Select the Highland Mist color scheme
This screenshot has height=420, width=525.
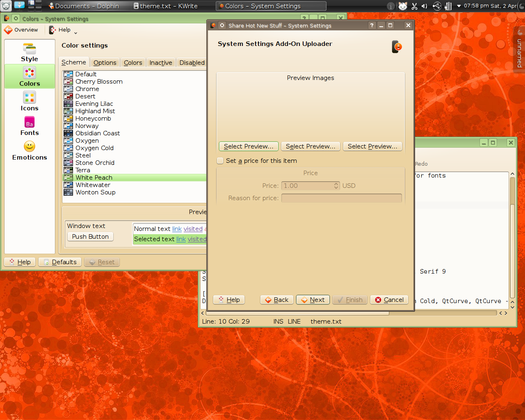pyautogui.click(x=135, y=111)
